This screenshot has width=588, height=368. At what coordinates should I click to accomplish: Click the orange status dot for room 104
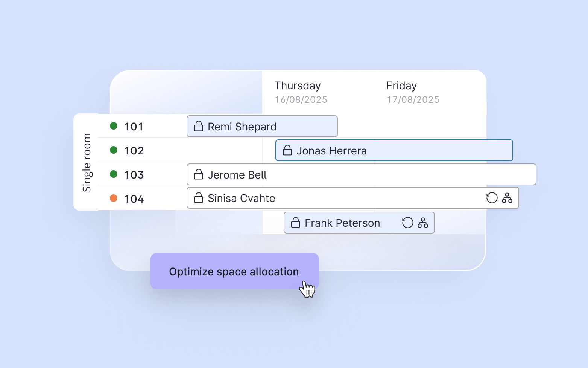[x=114, y=198]
